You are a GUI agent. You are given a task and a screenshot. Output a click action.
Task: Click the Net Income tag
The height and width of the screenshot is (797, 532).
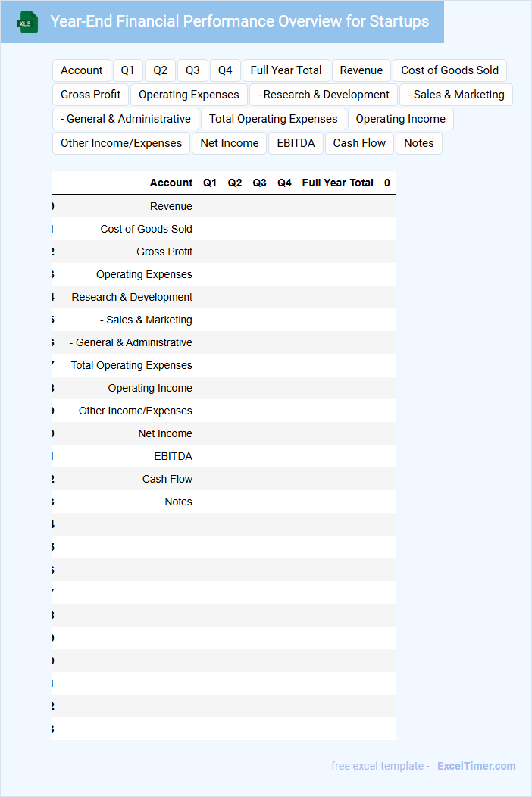(x=230, y=143)
